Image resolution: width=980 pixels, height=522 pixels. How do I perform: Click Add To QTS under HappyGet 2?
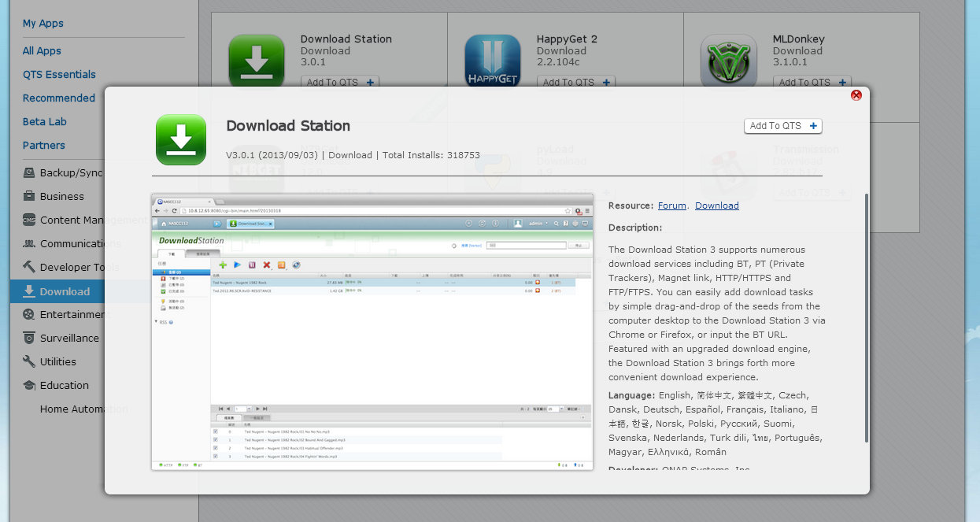pyautogui.click(x=576, y=82)
